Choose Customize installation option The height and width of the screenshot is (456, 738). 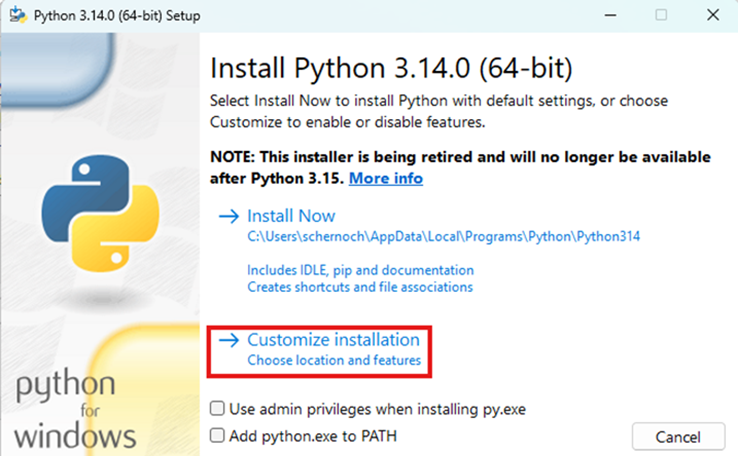333,340
